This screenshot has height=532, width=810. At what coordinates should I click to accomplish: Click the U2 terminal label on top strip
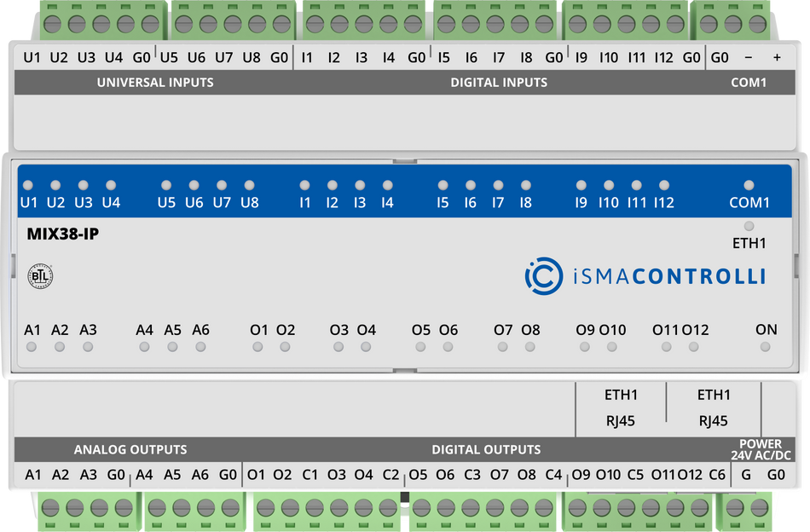tap(59, 57)
